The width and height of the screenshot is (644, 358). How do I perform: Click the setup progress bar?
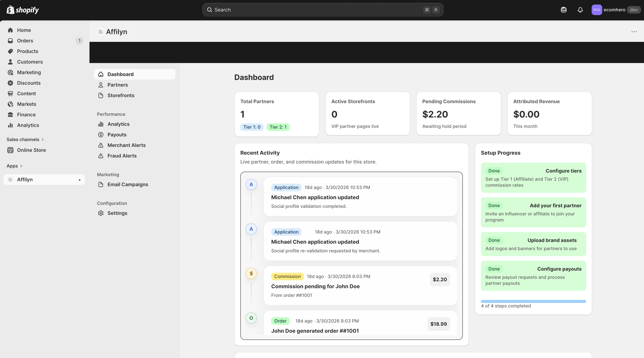(533, 301)
